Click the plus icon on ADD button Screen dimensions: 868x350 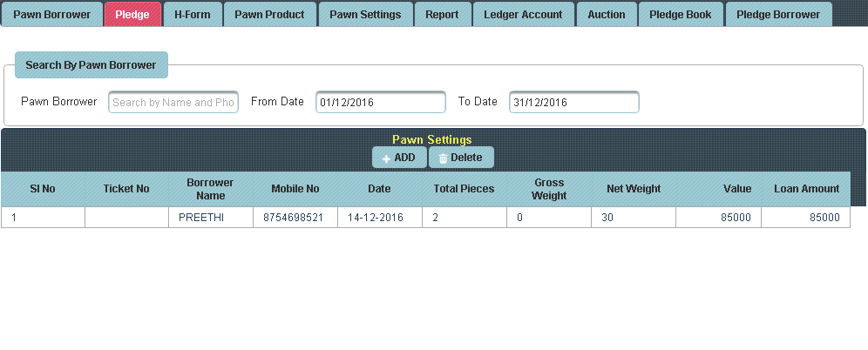click(386, 158)
